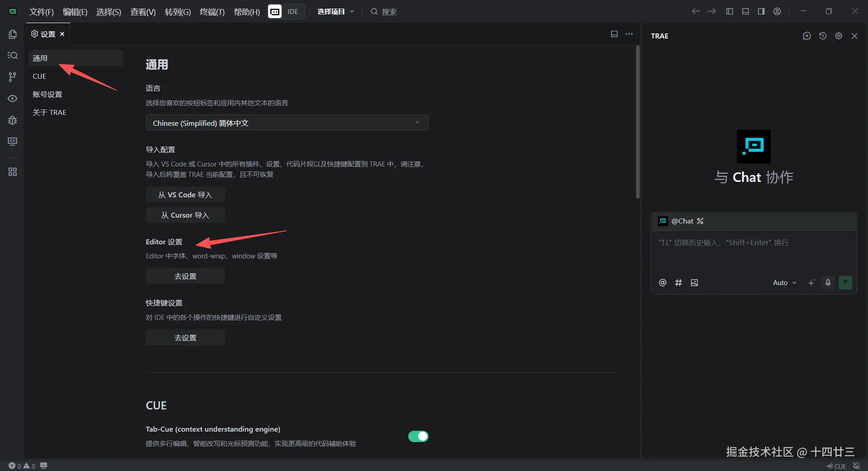Image resolution: width=868 pixels, height=471 pixels.
Task: Open the 文件(F) menu
Action: [x=42, y=12]
